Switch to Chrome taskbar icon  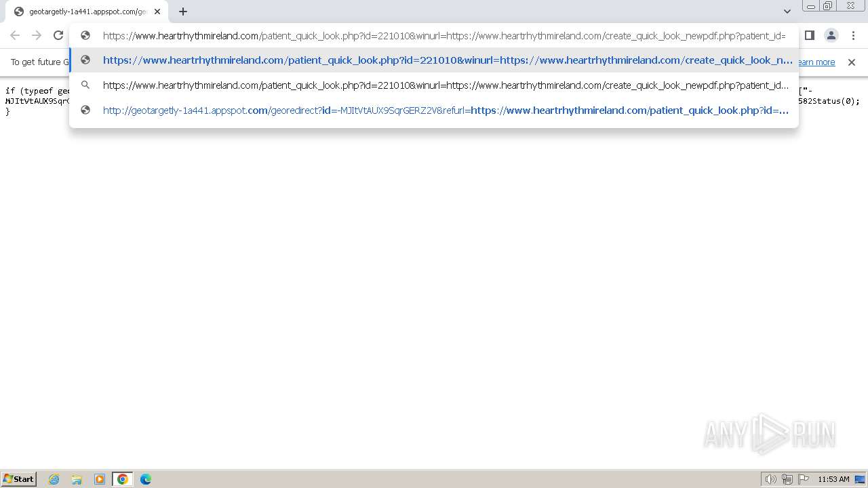pos(123,479)
